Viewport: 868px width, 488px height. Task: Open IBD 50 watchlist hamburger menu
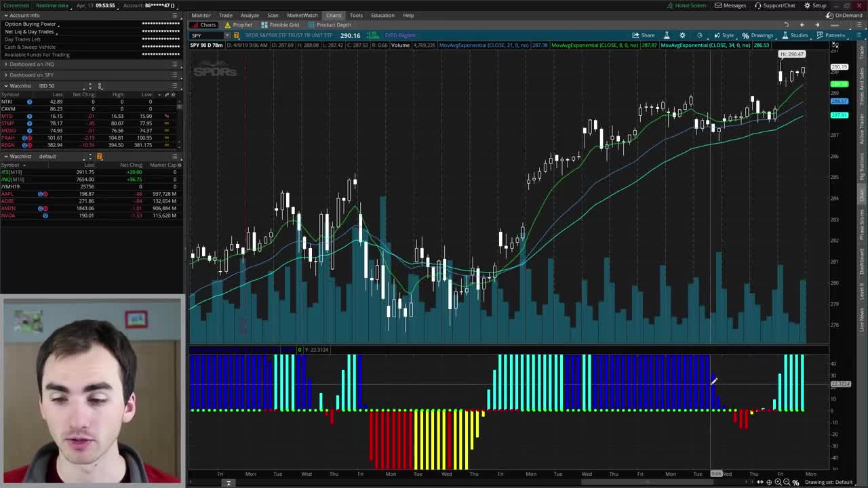pos(174,86)
